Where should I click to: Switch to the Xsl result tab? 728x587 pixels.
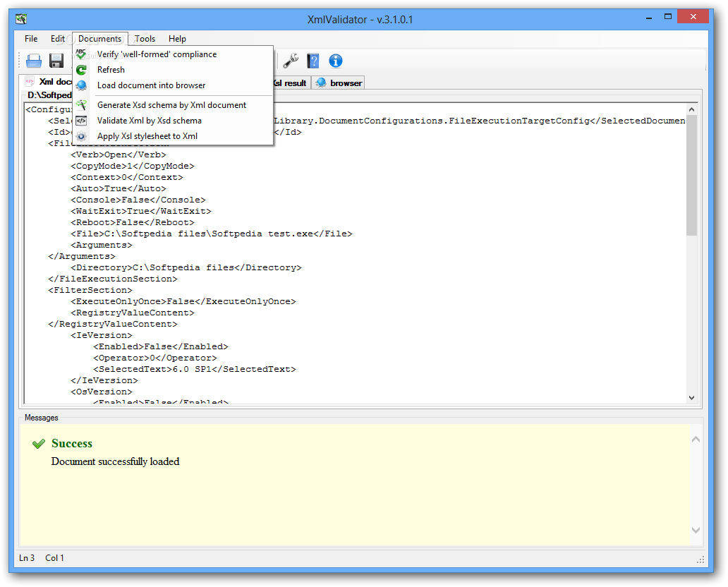291,83
